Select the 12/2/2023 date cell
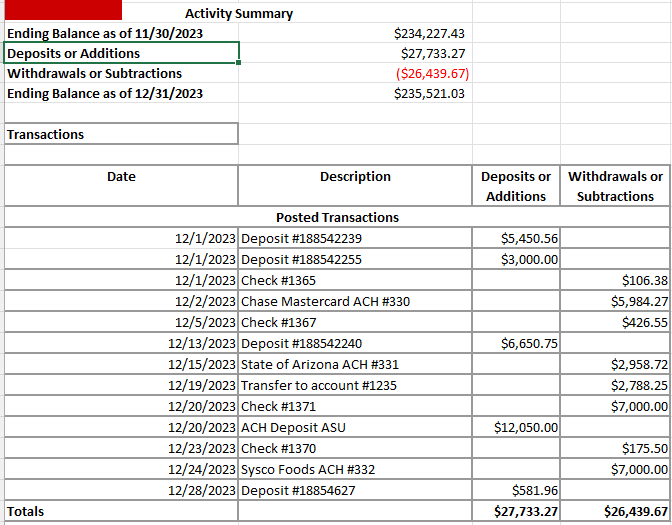Screen dimensions: 672x525 pyautogui.click(x=121, y=301)
